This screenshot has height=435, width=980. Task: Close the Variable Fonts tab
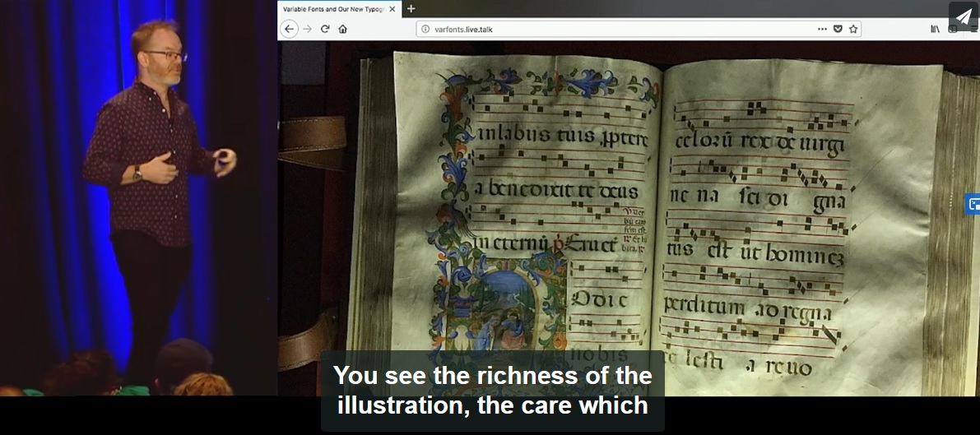click(x=392, y=9)
